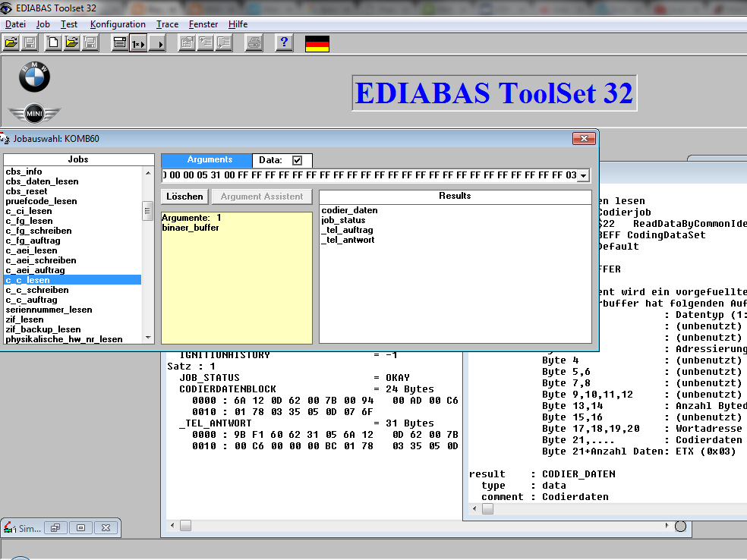The image size is (747, 560).
Task: Select job pruefcode_lesen
Action: (41, 201)
